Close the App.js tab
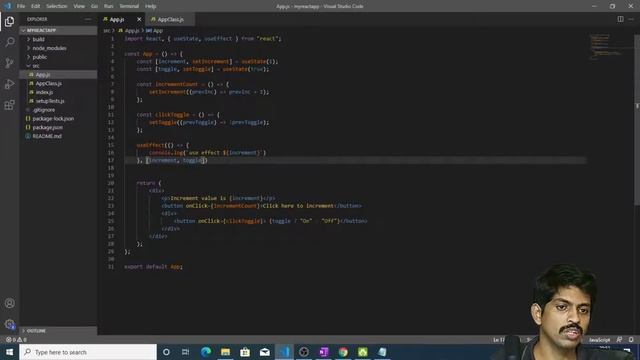Viewport: 640px width, 360px height. [139, 19]
